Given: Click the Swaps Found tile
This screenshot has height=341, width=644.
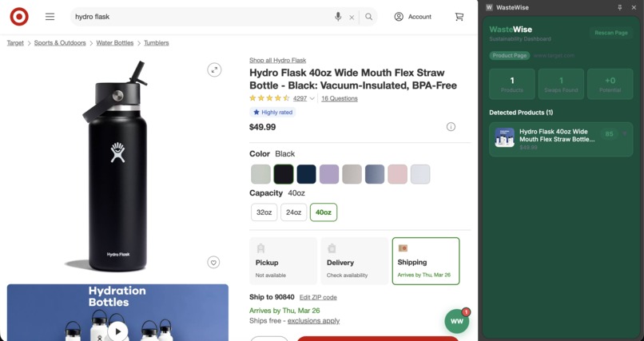Looking at the screenshot, I should coord(561,84).
